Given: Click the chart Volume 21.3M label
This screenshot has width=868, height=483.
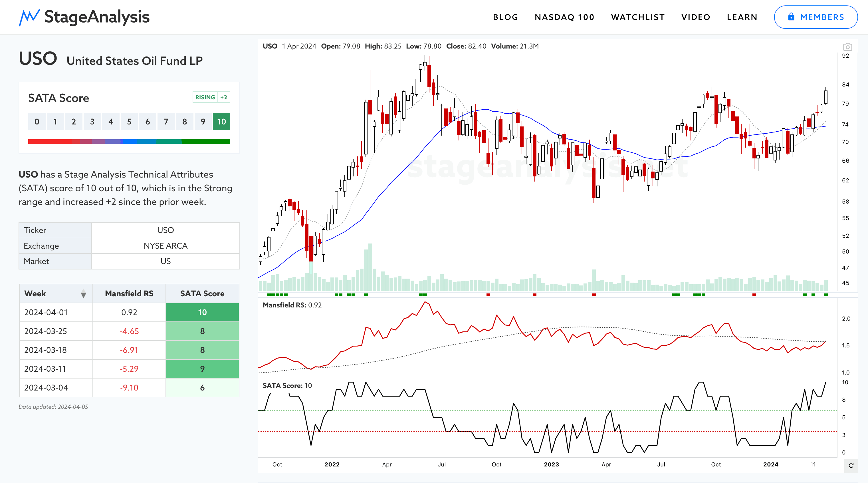Looking at the screenshot, I should 515,46.
